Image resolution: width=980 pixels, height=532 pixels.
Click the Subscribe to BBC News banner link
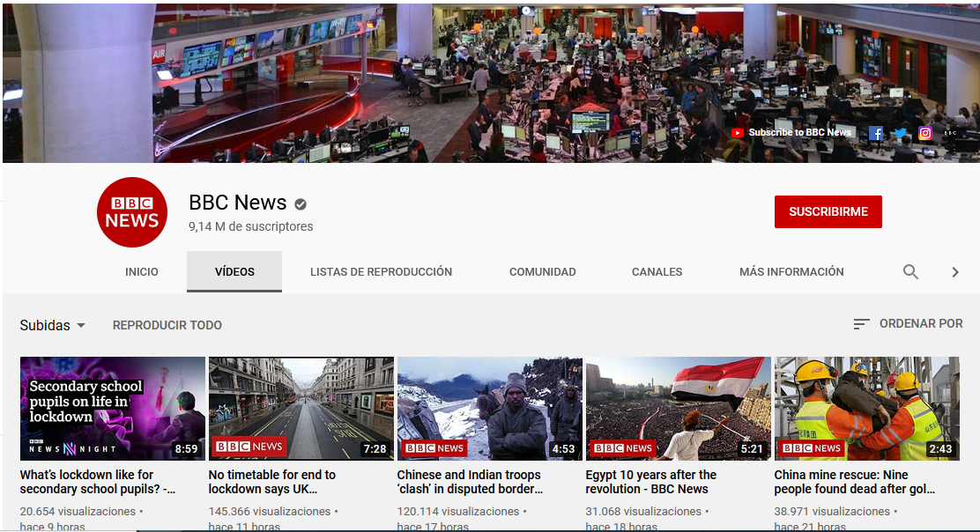[x=800, y=132]
